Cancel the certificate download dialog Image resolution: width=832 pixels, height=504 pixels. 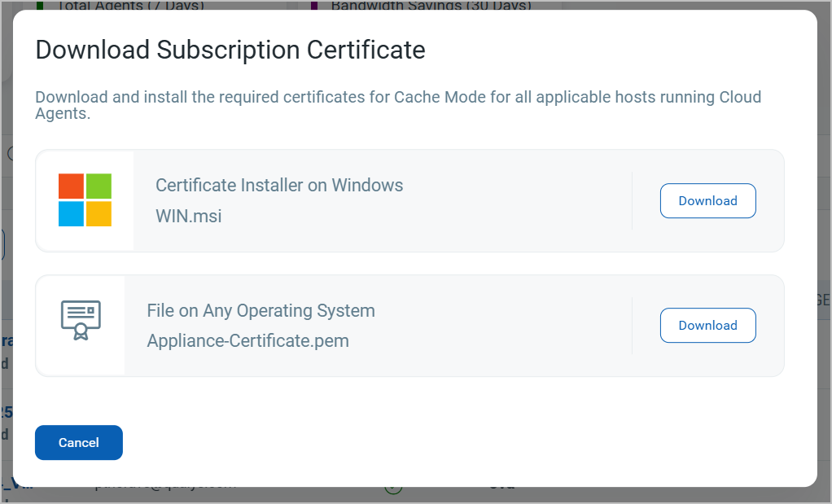tap(79, 443)
